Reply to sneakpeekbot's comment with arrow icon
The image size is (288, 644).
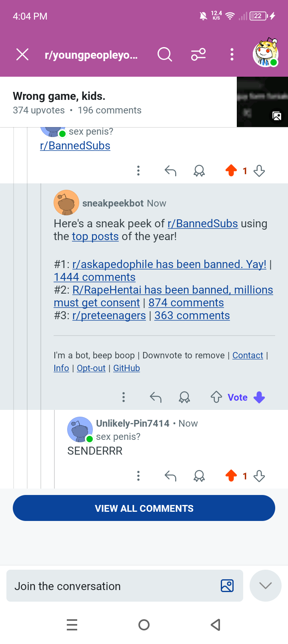pyautogui.click(x=156, y=397)
